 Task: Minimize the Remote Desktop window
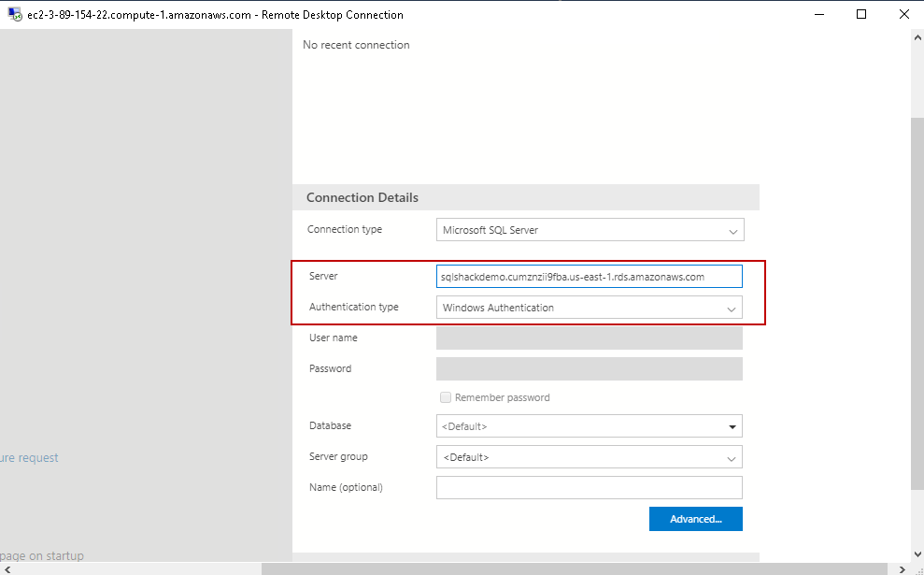click(x=819, y=15)
